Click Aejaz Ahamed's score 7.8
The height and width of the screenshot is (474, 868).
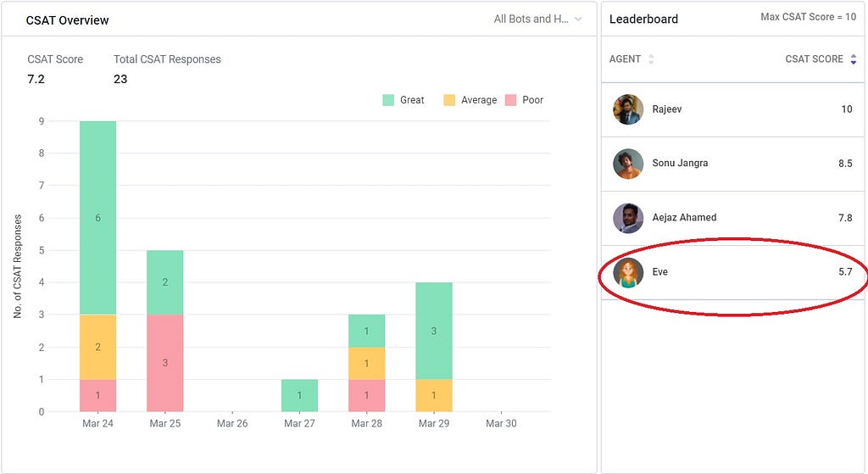845,218
